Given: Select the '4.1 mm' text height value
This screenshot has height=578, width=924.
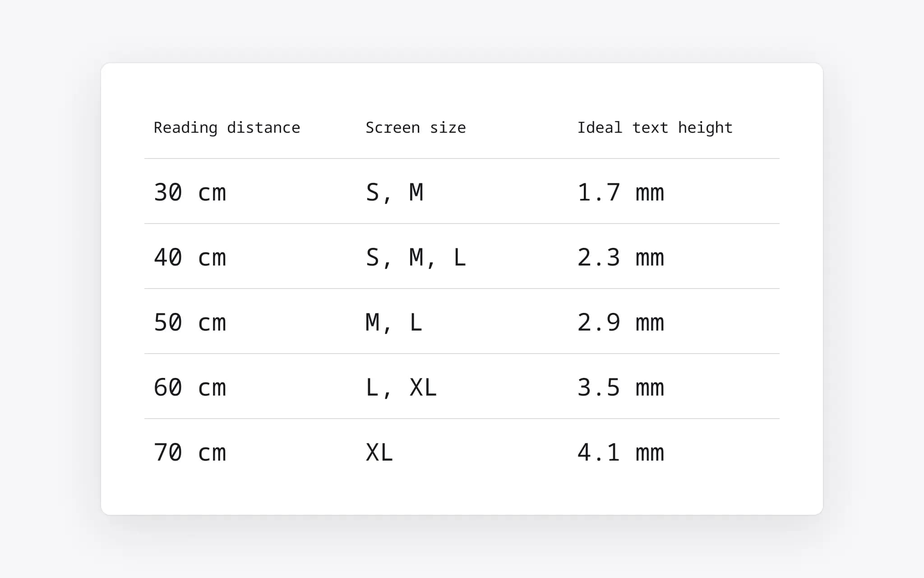Looking at the screenshot, I should click(621, 452).
